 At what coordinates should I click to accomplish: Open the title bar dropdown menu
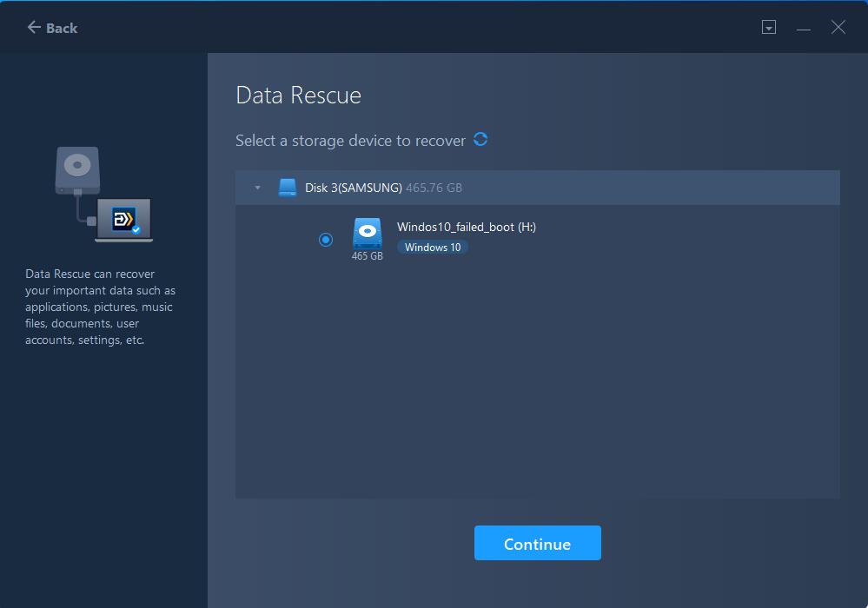(x=768, y=28)
